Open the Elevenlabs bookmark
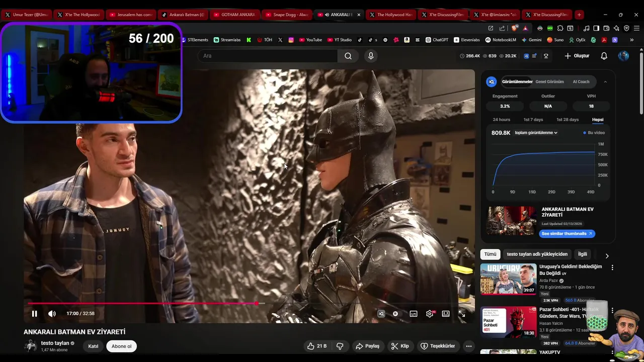Screen dimensions: 644x362 coord(466,40)
